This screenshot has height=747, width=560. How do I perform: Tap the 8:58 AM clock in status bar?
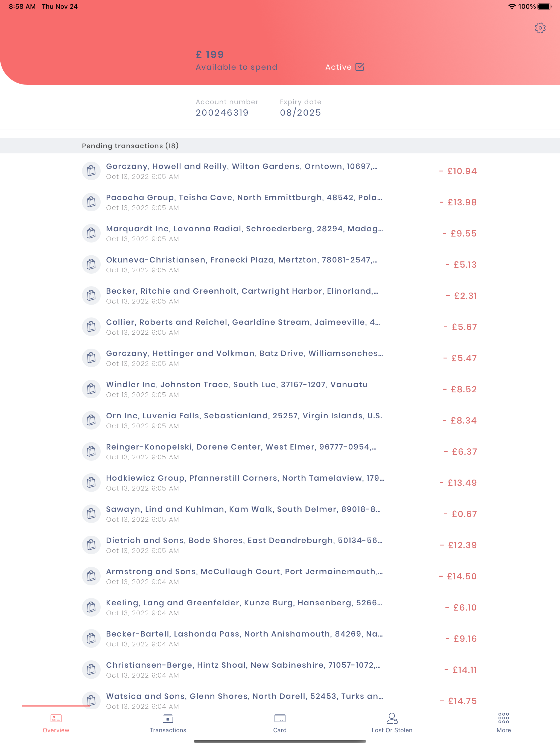pyautogui.click(x=22, y=6)
